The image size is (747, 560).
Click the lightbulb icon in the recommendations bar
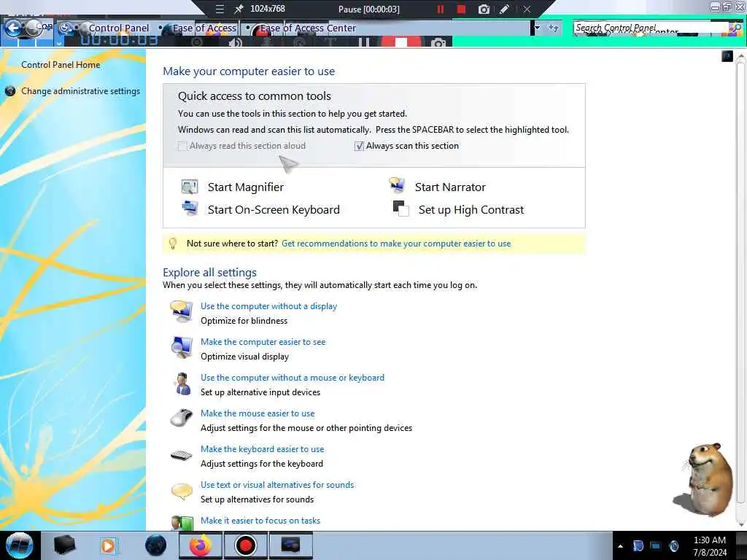point(173,244)
